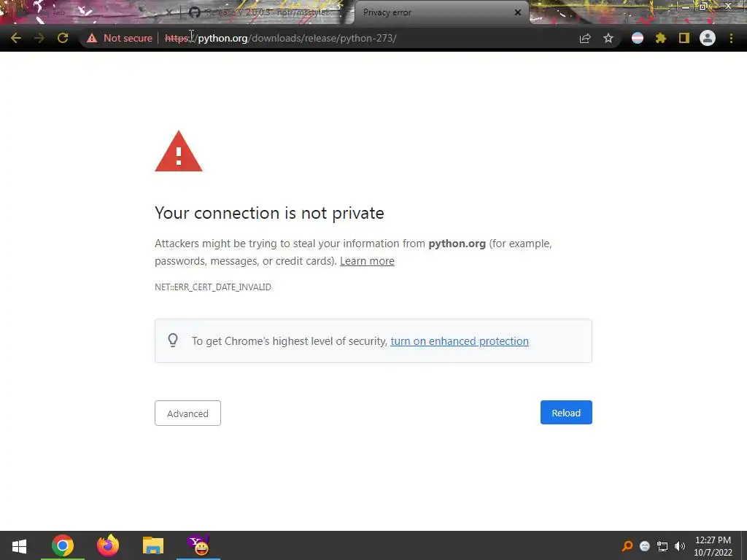Click the orange magnifier tray icon
The width and height of the screenshot is (747, 560).
click(627, 546)
